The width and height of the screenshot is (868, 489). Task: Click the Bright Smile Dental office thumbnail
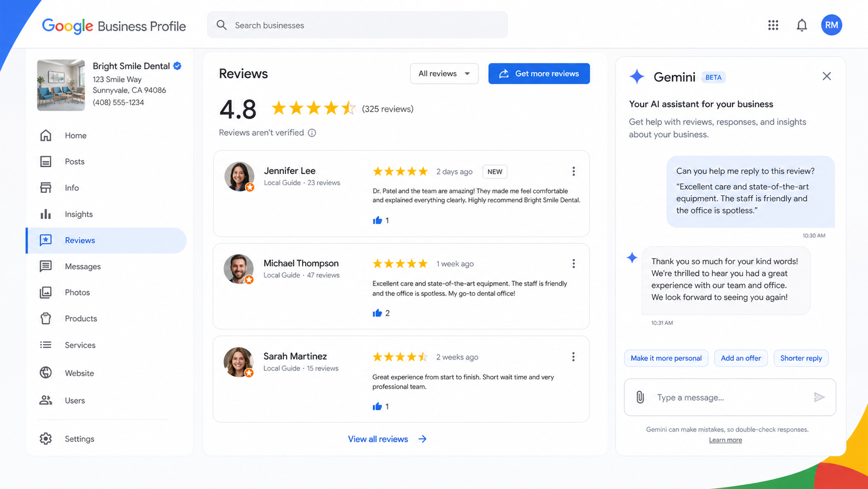61,85
